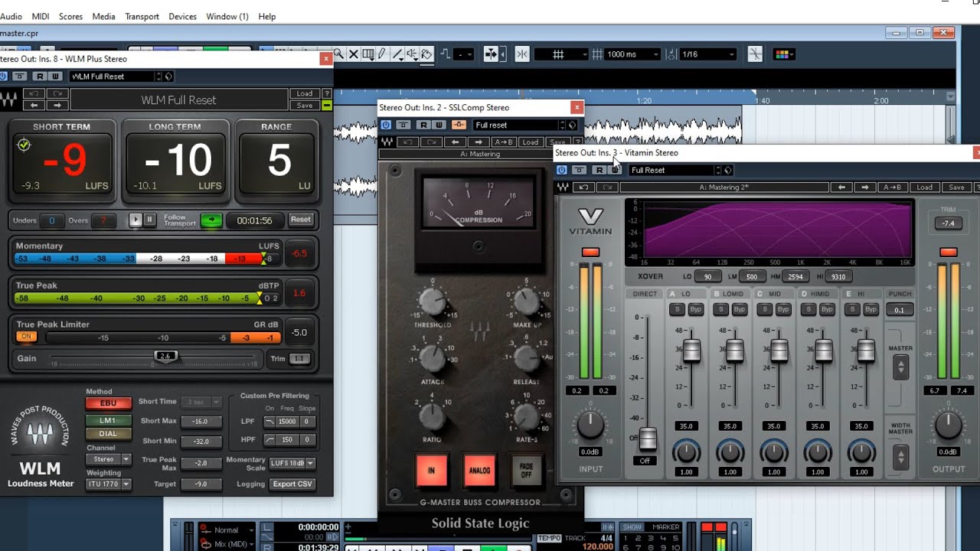Open the Media menu
The image size is (980, 551).
click(x=103, y=16)
